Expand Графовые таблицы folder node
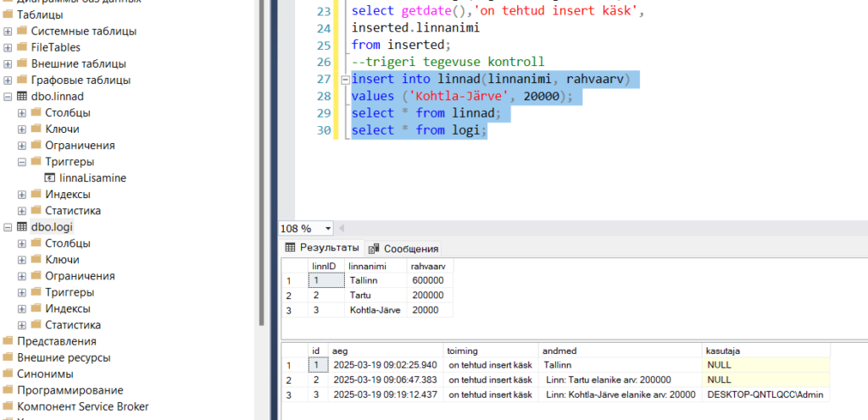This screenshot has height=420, width=868. [x=8, y=80]
